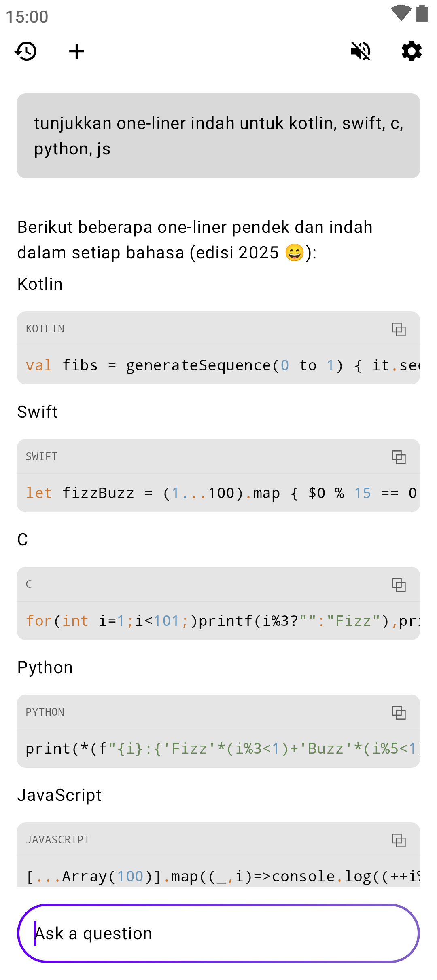The width and height of the screenshot is (437, 980).
Task: Tap the Wi-Fi status bar icon
Action: click(x=401, y=13)
